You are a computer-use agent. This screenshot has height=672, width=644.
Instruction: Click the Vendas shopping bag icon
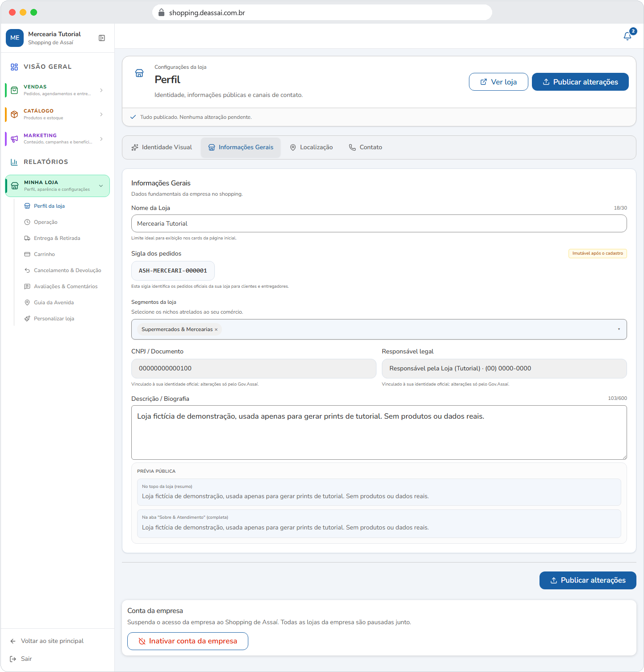tap(14, 90)
